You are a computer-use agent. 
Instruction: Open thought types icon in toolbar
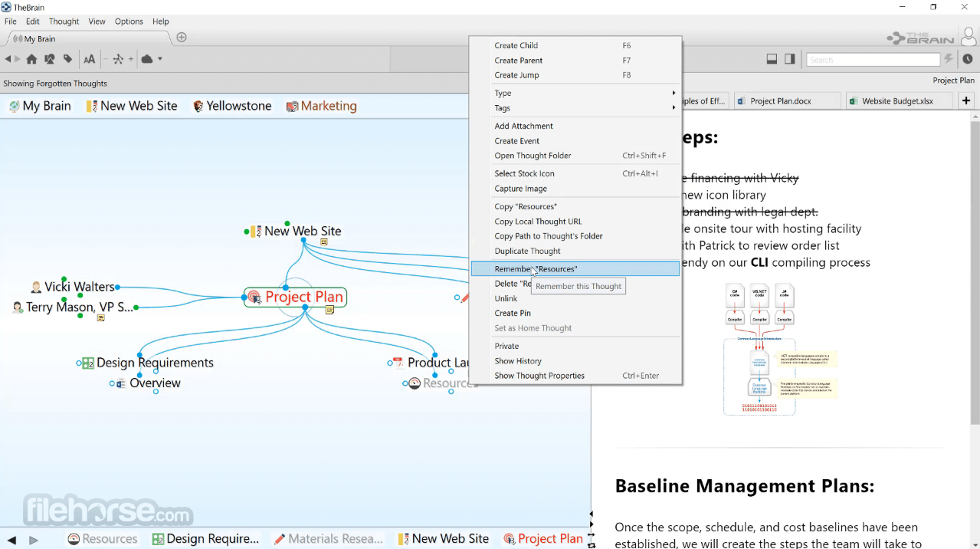pos(50,59)
